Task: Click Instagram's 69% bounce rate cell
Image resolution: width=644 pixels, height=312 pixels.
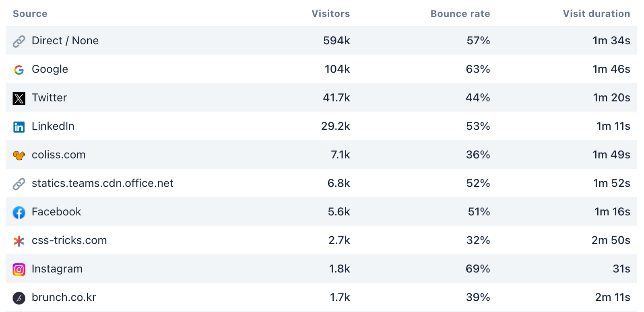Action: click(x=478, y=269)
